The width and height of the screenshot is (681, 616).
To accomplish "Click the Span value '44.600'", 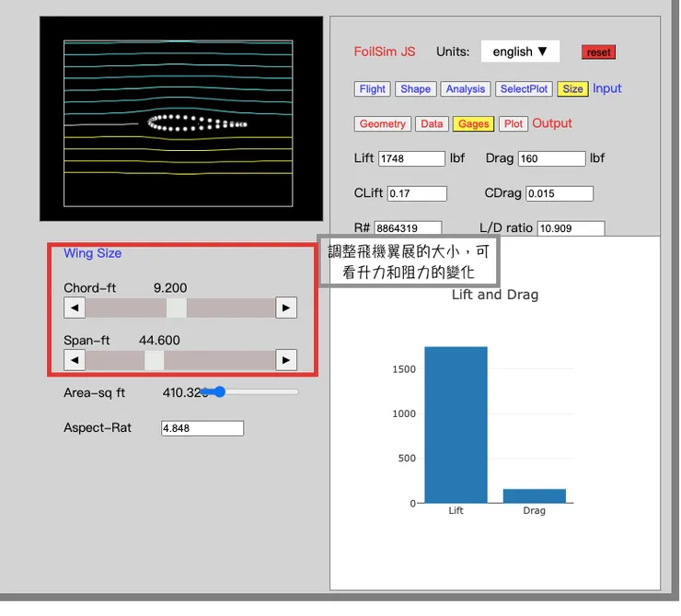I will (x=159, y=340).
